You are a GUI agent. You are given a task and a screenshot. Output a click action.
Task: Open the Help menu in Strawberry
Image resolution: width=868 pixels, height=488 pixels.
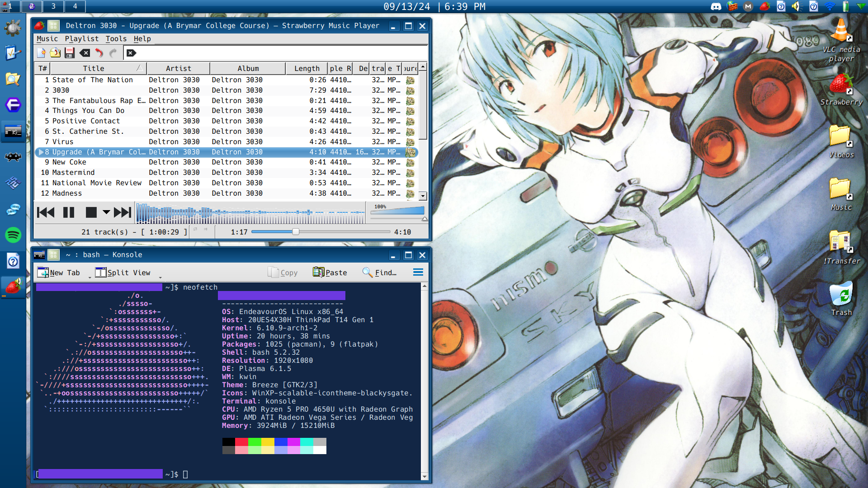click(142, 39)
